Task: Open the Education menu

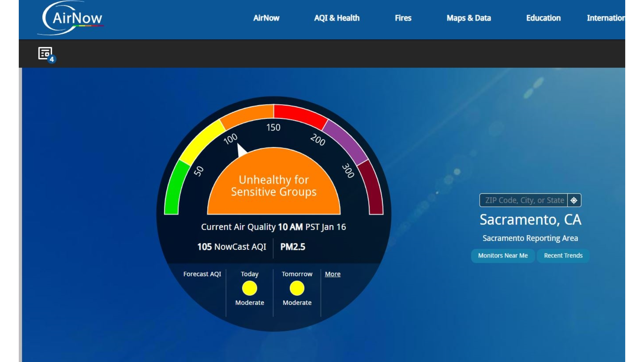Action: pos(543,18)
